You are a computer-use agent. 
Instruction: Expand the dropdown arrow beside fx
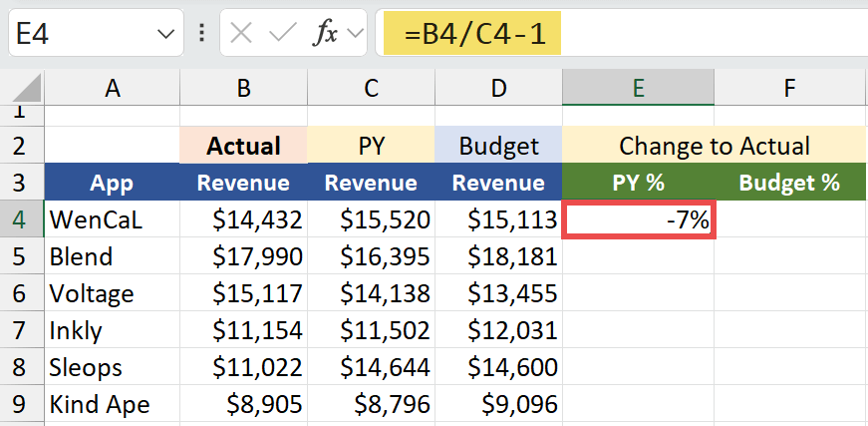click(356, 35)
